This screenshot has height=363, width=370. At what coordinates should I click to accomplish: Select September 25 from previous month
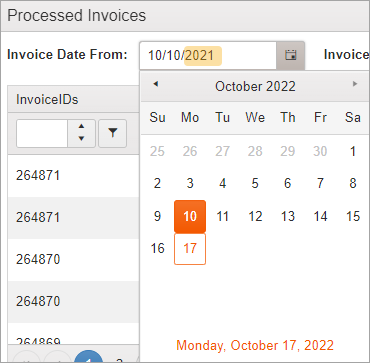point(157,152)
